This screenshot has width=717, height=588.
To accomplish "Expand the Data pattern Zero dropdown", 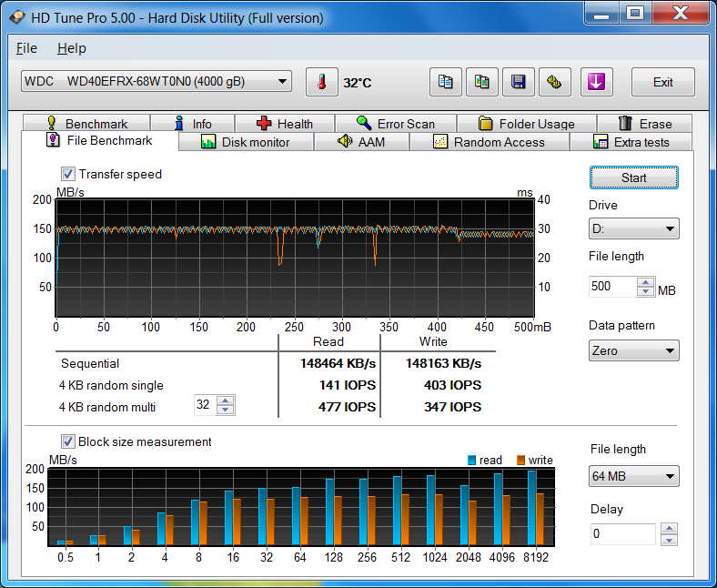I will click(x=633, y=350).
